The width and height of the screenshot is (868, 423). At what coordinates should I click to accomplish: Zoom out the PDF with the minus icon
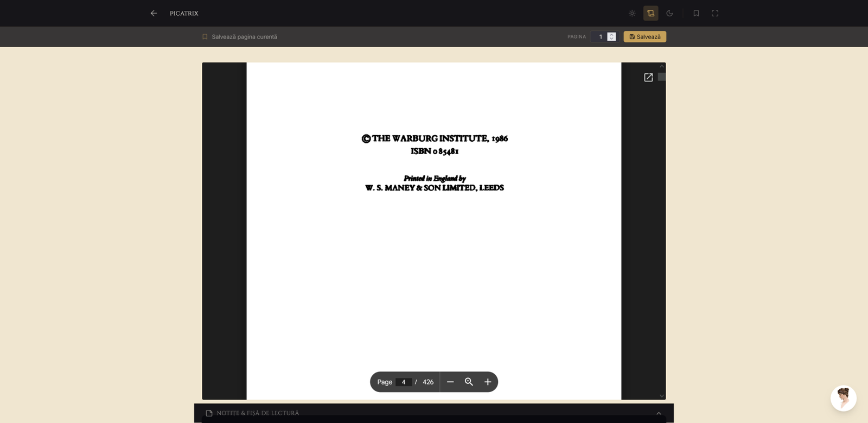(450, 382)
